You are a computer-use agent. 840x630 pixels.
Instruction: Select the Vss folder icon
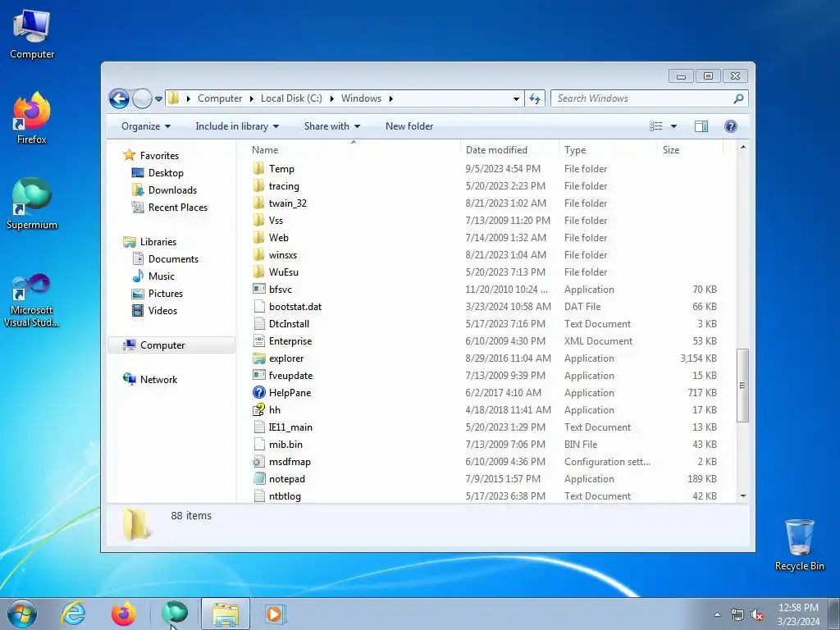click(x=258, y=220)
